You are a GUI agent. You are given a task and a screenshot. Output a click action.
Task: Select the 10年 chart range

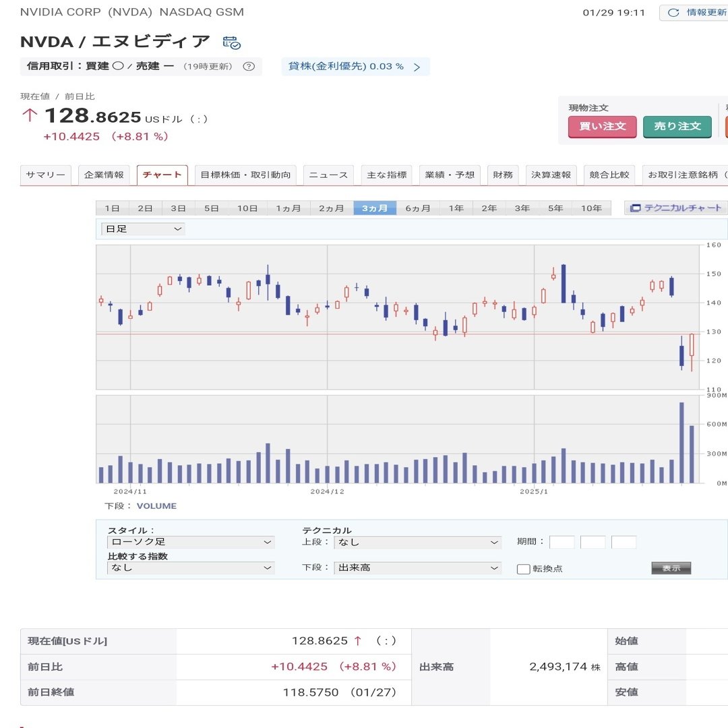592,208
